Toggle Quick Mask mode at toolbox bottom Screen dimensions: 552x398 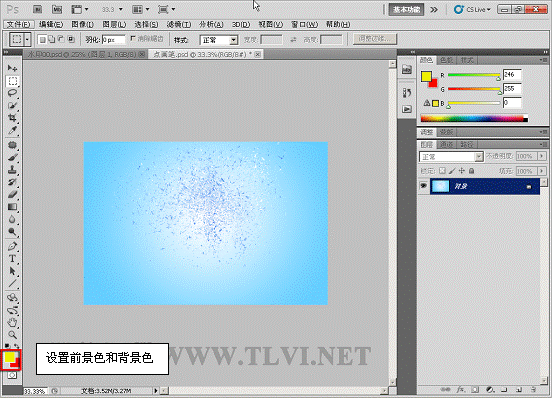tap(12, 375)
